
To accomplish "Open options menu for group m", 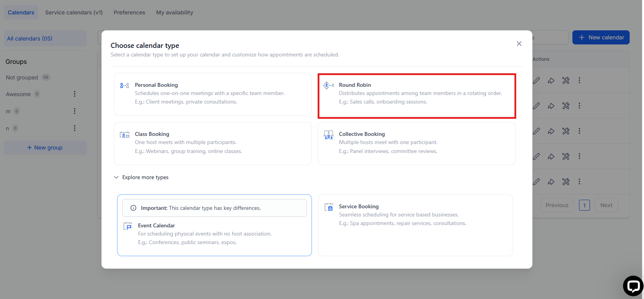I will pyautogui.click(x=75, y=111).
